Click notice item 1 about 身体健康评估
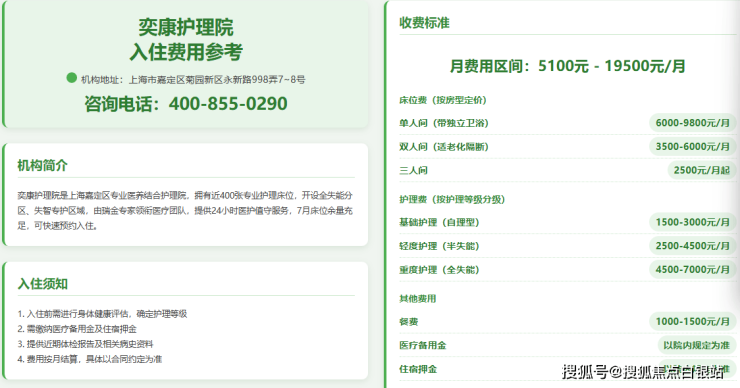This screenshot has height=388, width=740. [102, 314]
